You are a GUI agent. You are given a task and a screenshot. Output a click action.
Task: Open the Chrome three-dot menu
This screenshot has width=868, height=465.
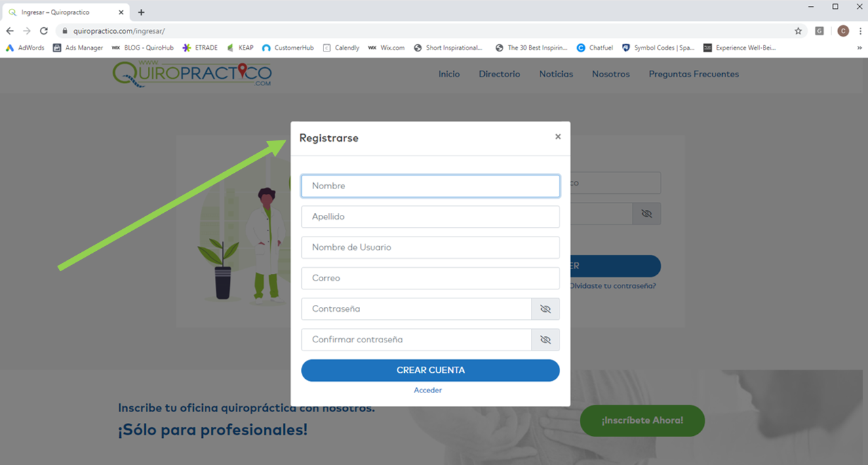tap(861, 31)
